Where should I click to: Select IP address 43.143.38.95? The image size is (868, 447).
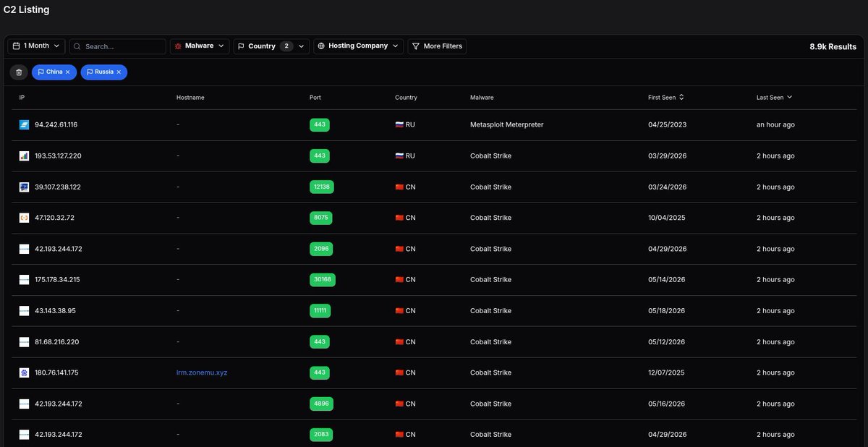(x=55, y=311)
